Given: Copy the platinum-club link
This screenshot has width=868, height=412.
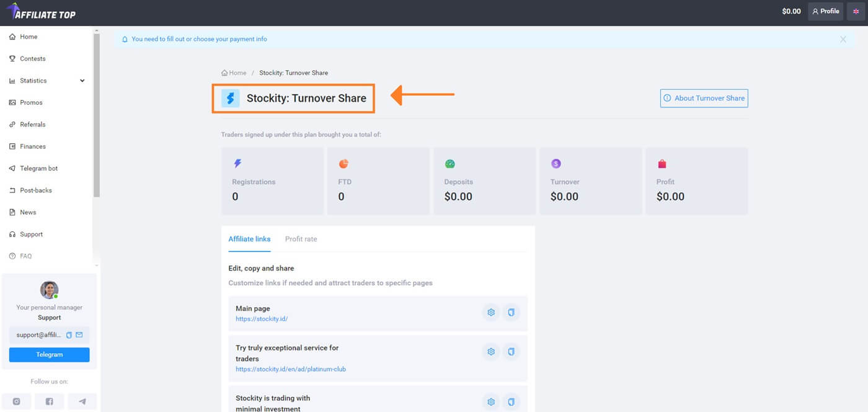Looking at the screenshot, I should (x=511, y=352).
